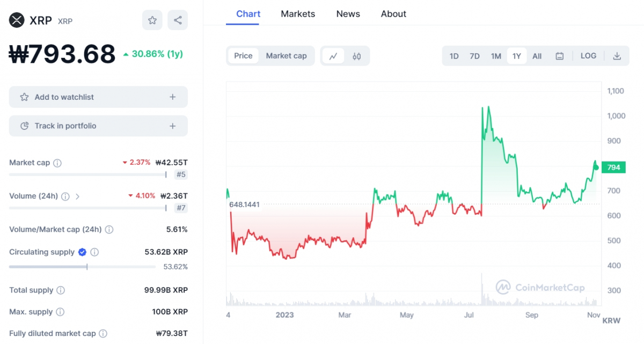Share the XRP page via the share icon
This screenshot has width=644, height=344.
pyautogui.click(x=178, y=20)
